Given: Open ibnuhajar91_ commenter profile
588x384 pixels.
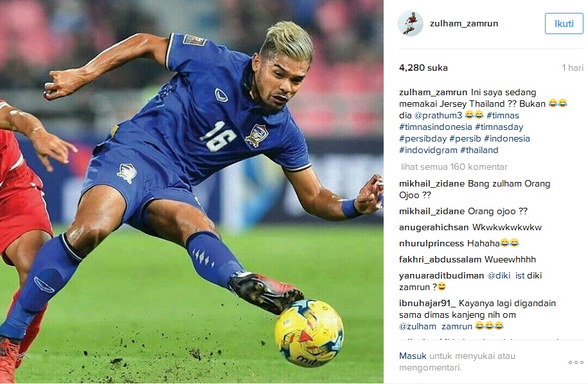Looking at the screenshot, I should [427, 303].
